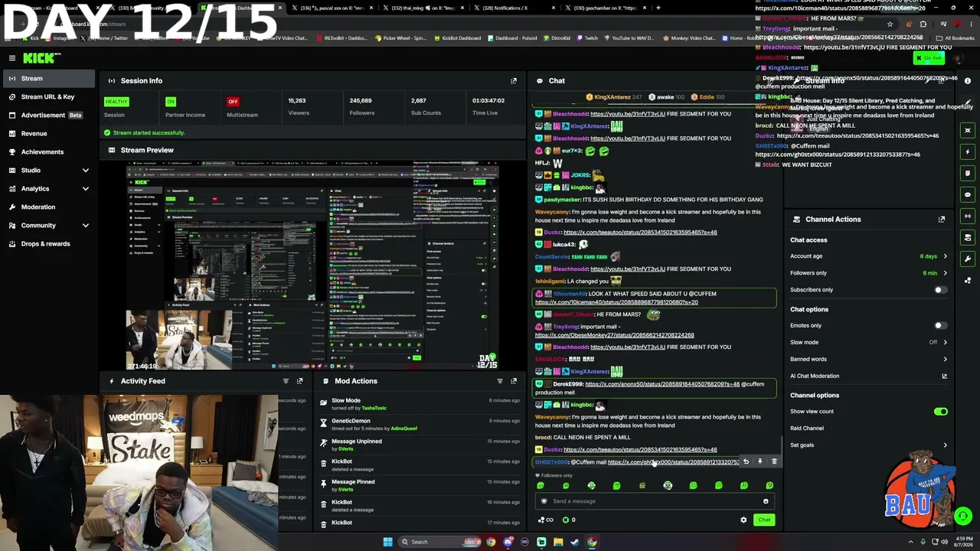This screenshot has width=980, height=551.
Task: Pop out the Activity Feed panel
Action: point(299,381)
